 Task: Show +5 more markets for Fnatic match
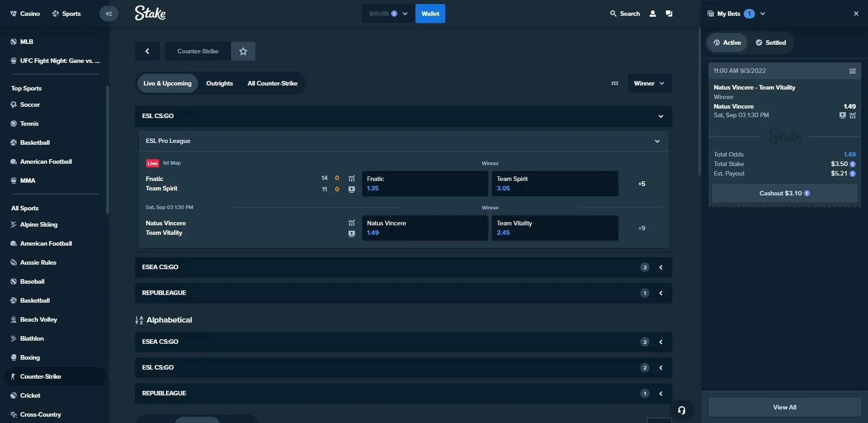(642, 184)
